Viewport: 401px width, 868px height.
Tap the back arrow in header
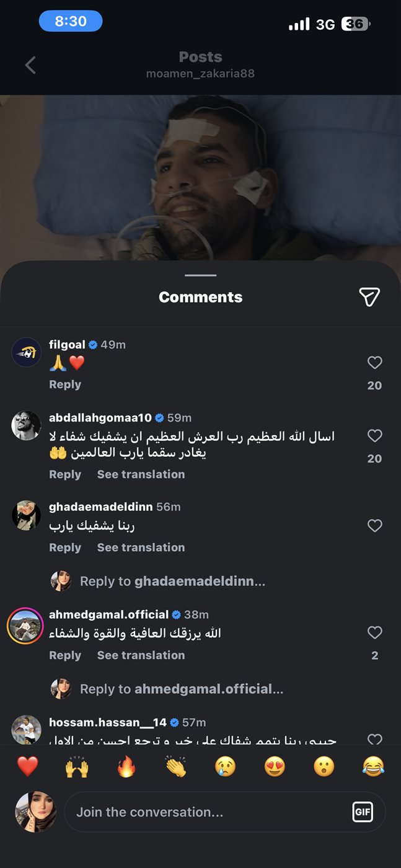pyautogui.click(x=30, y=65)
